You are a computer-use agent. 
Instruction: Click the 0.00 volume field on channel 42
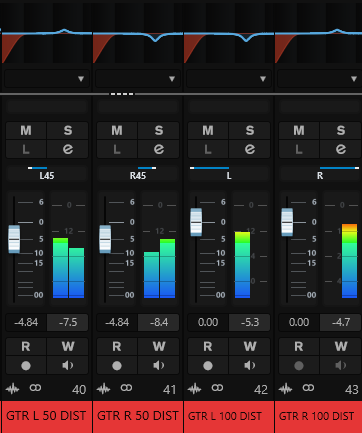(208, 322)
